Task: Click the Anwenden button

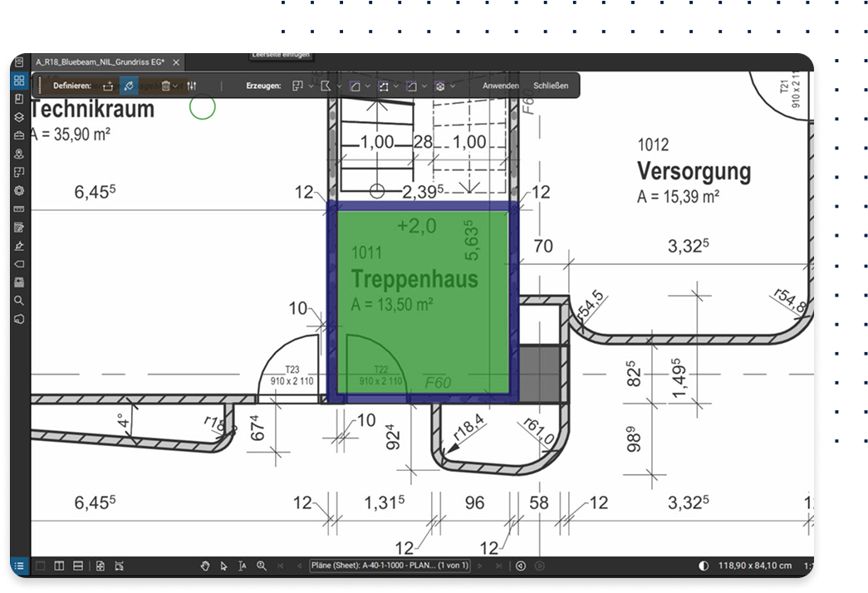Action: coord(500,86)
